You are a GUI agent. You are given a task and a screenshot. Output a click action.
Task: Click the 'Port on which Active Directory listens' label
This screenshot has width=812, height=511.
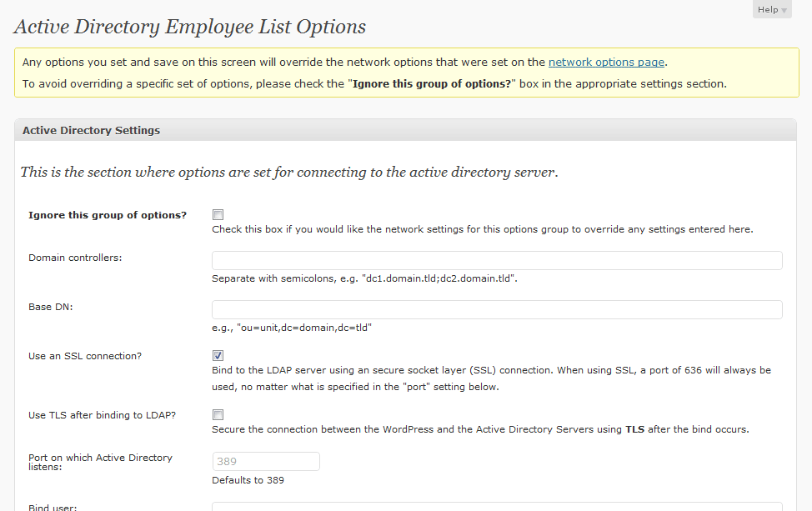click(100, 462)
